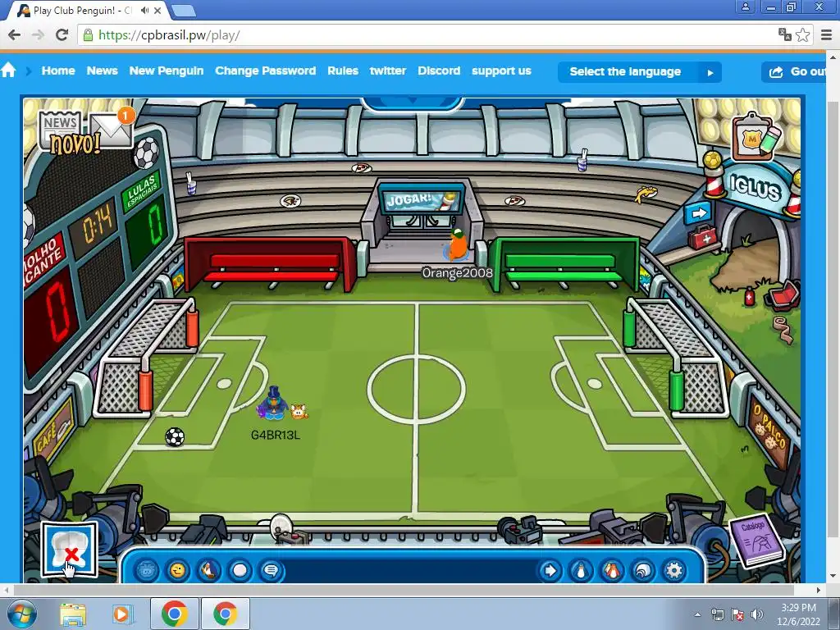Expand the Select the language dropdown

640,72
